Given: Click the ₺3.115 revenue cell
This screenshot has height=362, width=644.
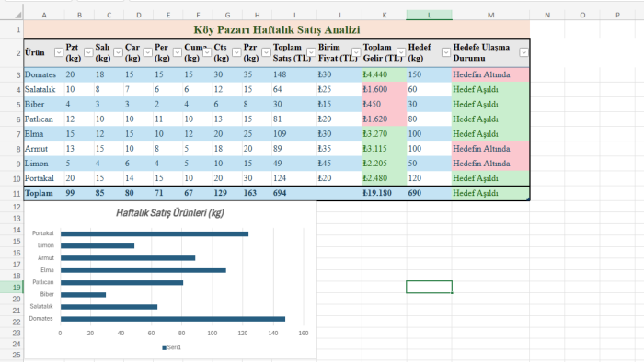Looking at the screenshot, I should point(384,149).
